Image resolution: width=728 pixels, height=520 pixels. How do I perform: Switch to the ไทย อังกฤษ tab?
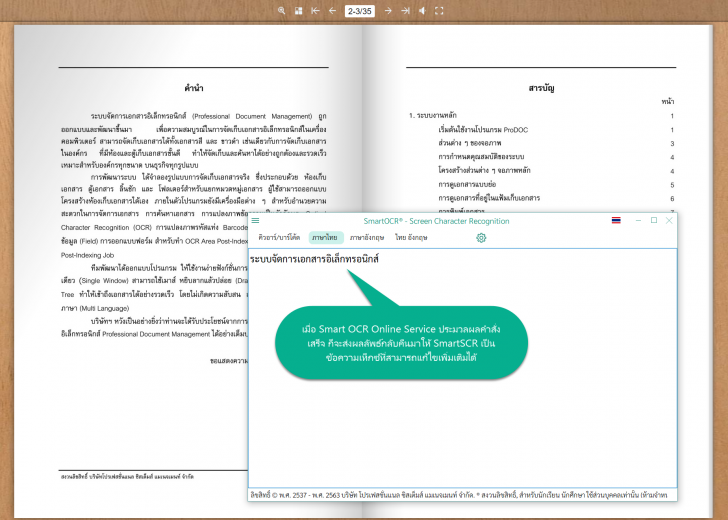[411, 237]
